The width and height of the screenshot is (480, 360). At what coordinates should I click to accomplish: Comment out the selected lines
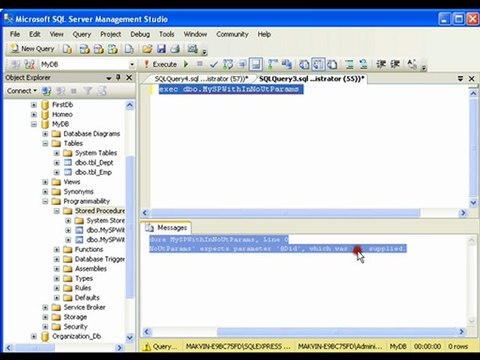pyautogui.click(x=349, y=64)
